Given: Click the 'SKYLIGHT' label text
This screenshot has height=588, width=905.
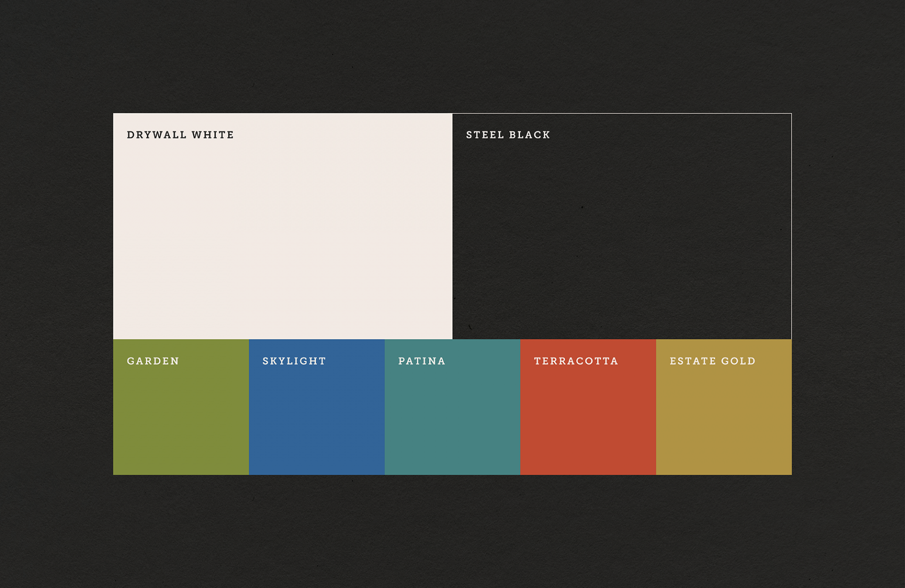Looking at the screenshot, I should click(x=294, y=361).
